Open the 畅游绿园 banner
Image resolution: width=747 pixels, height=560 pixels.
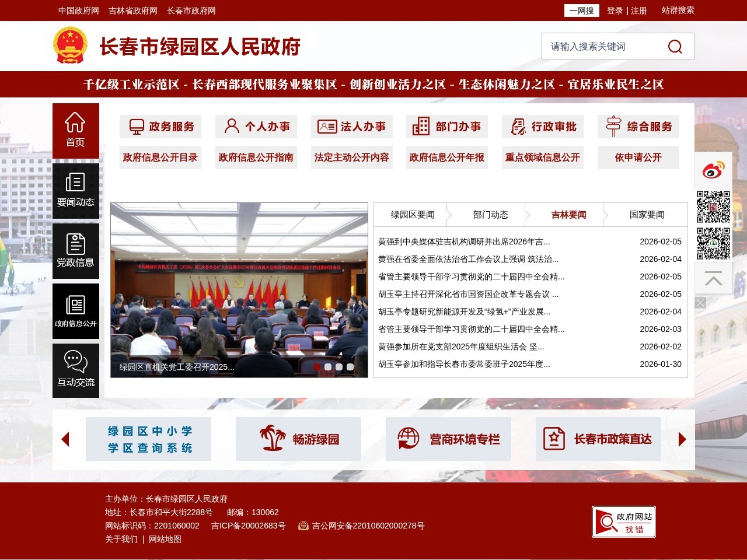[x=298, y=439]
